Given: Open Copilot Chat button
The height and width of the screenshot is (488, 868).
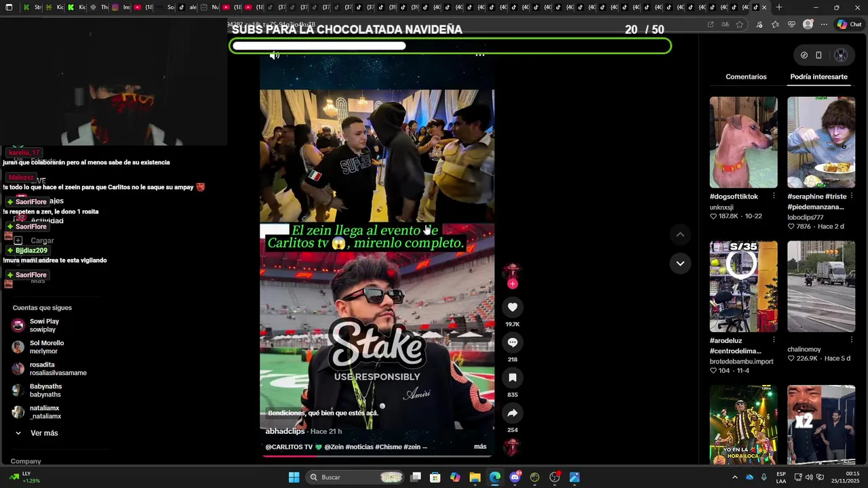Looking at the screenshot, I should tap(849, 24).
